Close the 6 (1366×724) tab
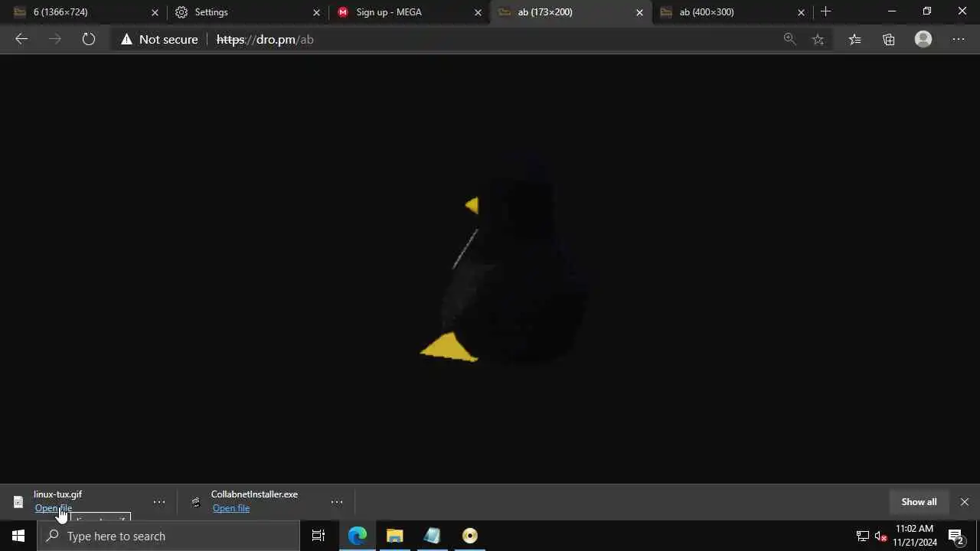The height and width of the screenshot is (551, 980). (155, 12)
